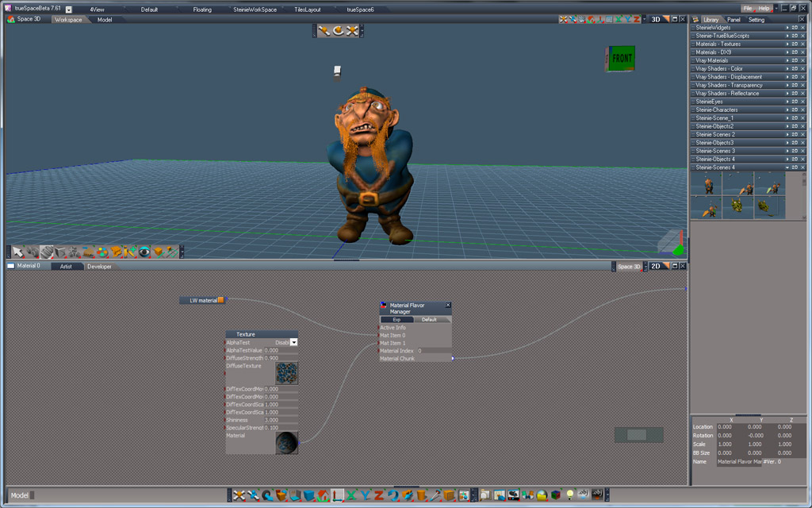This screenshot has height=508, width=812.
Task: Open the Help menu
Action: pos(764,8)
